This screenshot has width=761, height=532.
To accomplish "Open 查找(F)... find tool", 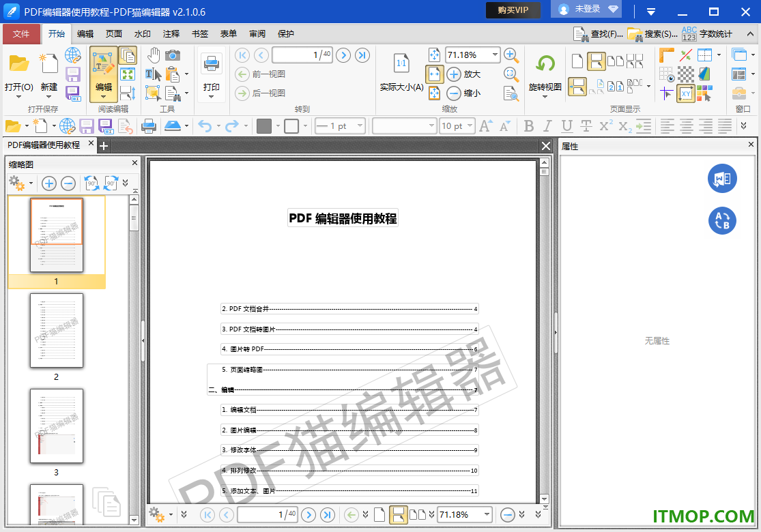I will tap(599, 34).
